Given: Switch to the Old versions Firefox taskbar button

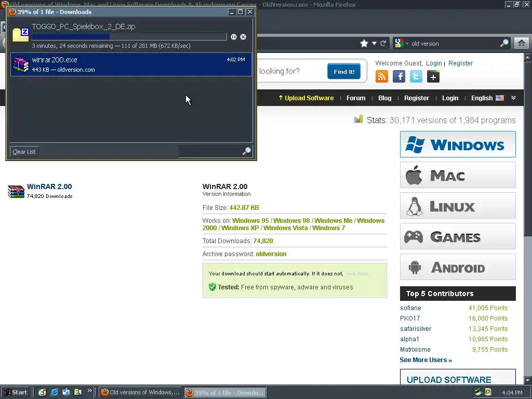Looking at the screenshot, I should (x=140, y=392).
